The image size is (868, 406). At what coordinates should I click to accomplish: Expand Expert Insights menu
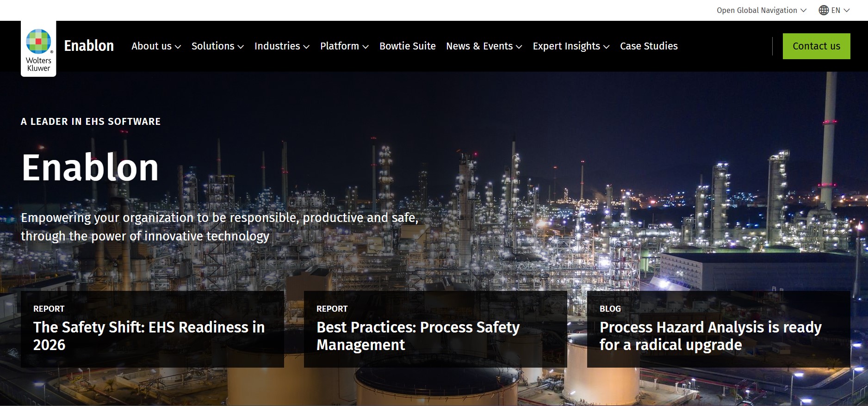571,46
